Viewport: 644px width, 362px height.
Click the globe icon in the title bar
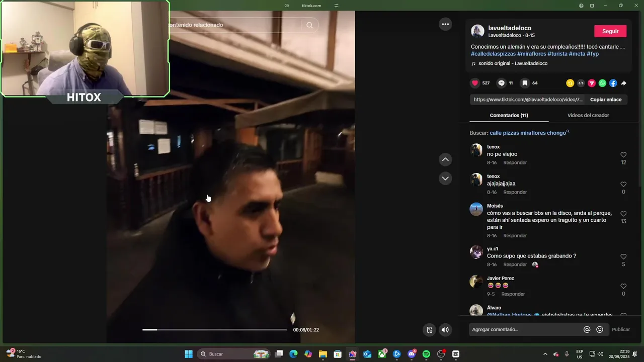tap(581, 6)
